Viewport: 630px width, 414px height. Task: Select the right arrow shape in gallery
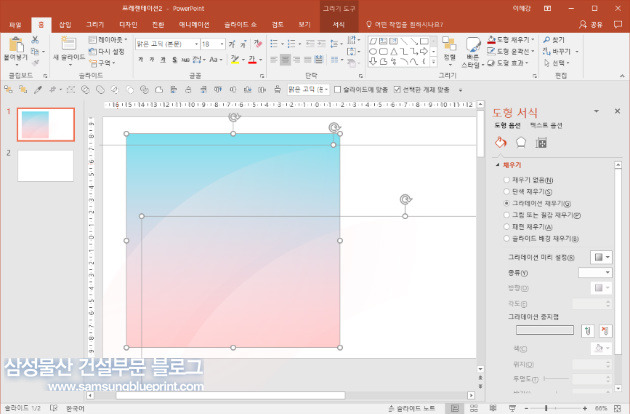coord(424,51)
